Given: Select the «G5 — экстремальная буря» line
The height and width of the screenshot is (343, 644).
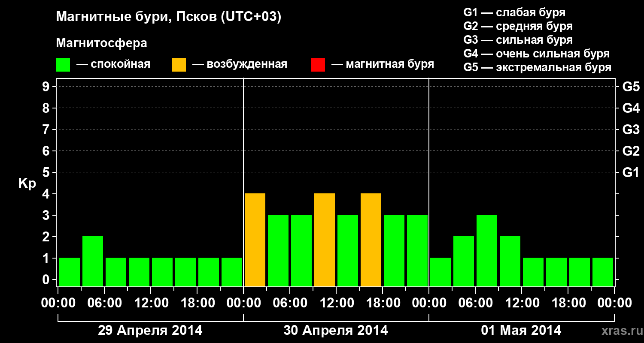Looking at the screenshot, I should [537, 67].
